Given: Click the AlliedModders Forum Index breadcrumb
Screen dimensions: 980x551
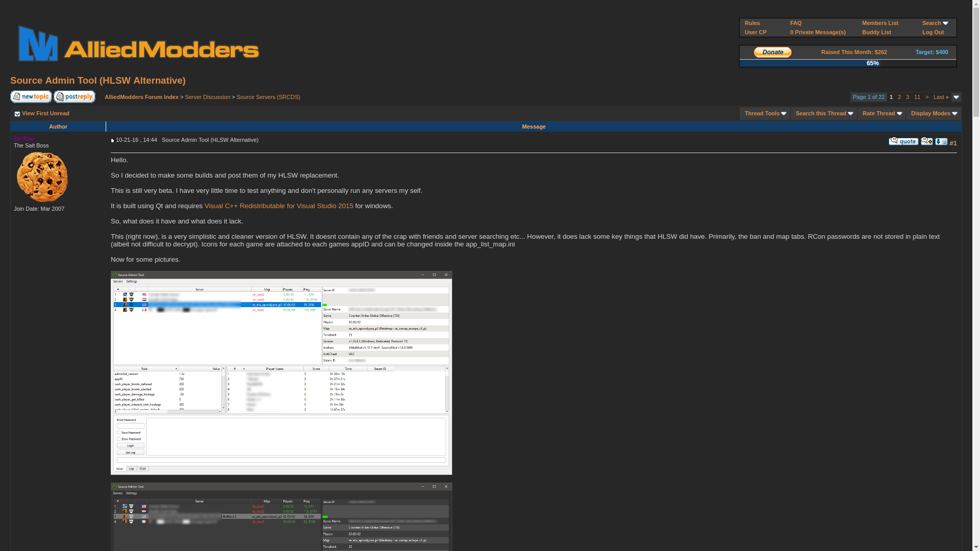Looking at the screenshot, I should click(x=141, y=97).
